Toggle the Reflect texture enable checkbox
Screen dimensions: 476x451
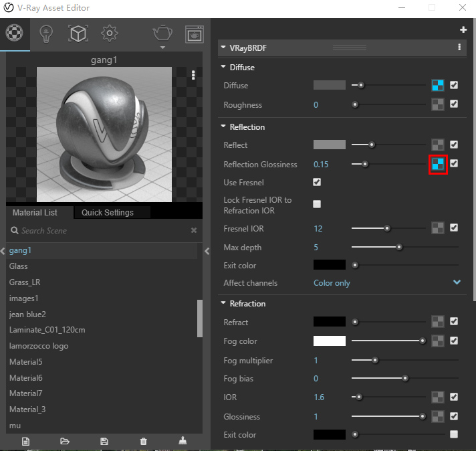pos(453,145)
